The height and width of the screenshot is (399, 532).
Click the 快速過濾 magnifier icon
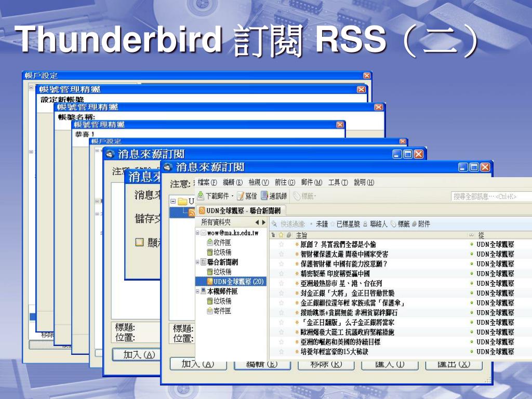pos(274,224)
